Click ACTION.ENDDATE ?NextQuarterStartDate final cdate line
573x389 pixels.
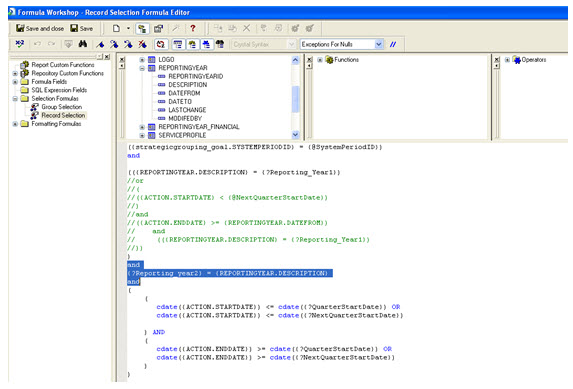(276, 357)
